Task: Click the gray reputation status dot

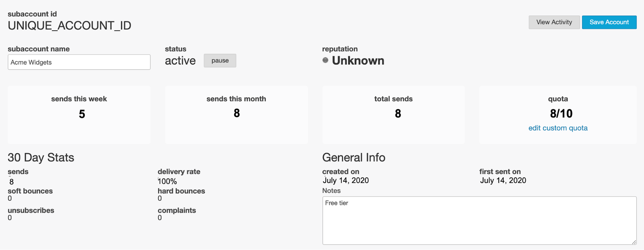Action: 325,60
